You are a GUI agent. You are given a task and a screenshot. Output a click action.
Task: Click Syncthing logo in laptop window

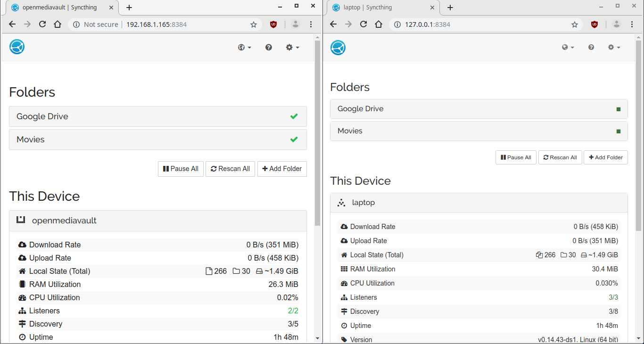(x=338, y=48)
